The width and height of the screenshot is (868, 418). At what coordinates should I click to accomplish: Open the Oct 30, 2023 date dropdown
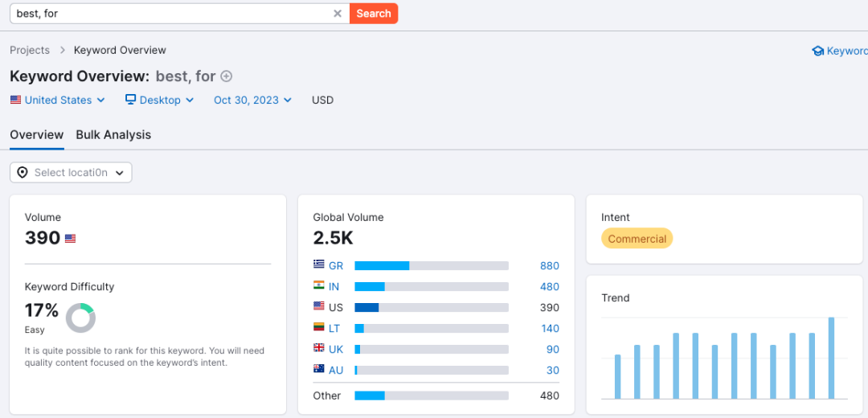[x=252, y=100]
